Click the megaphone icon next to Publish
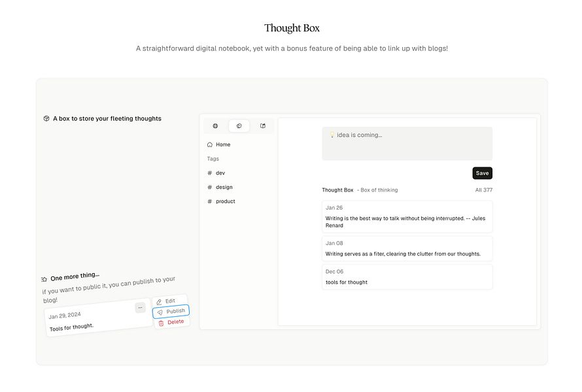 coord(160,313)
